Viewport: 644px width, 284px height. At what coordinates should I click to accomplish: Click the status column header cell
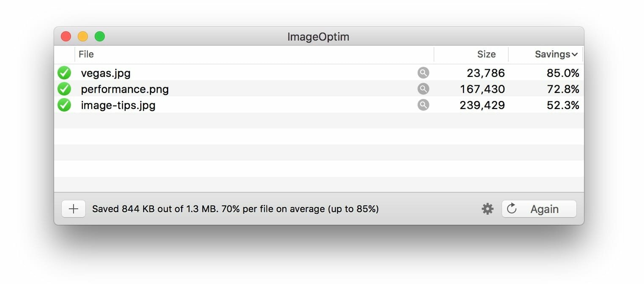64,55
